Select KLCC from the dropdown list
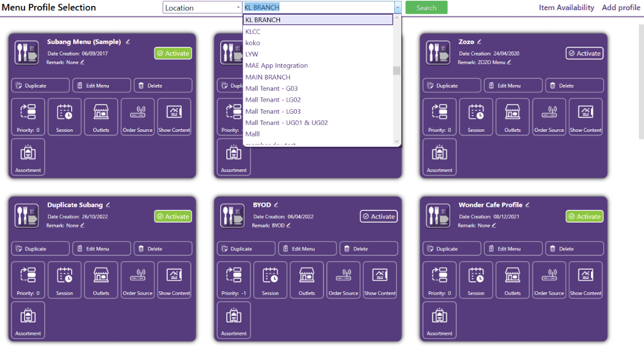This screenshot has width=644, height=346. pyautogui.click(x=253, y=32)
